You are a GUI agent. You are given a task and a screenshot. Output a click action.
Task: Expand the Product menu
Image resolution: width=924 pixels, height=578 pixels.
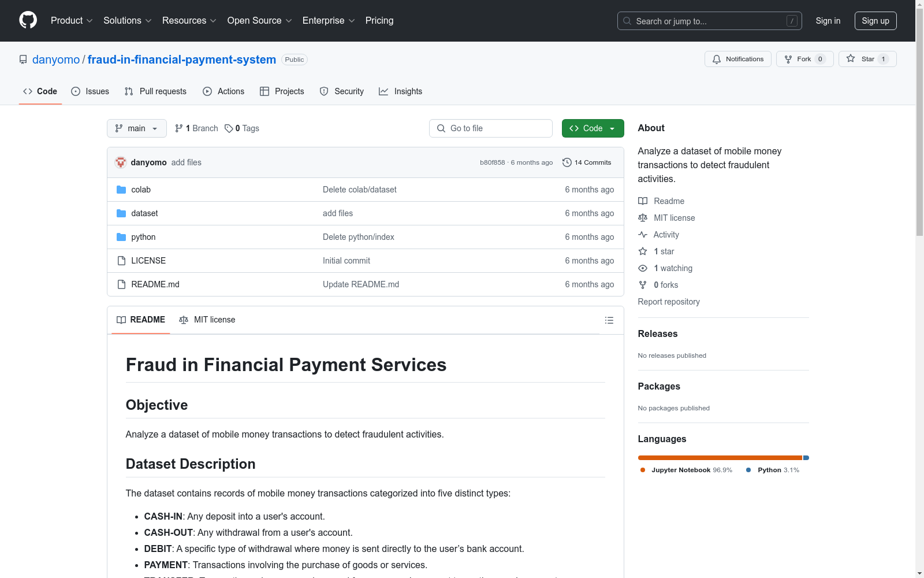click(x=72, y=21)
